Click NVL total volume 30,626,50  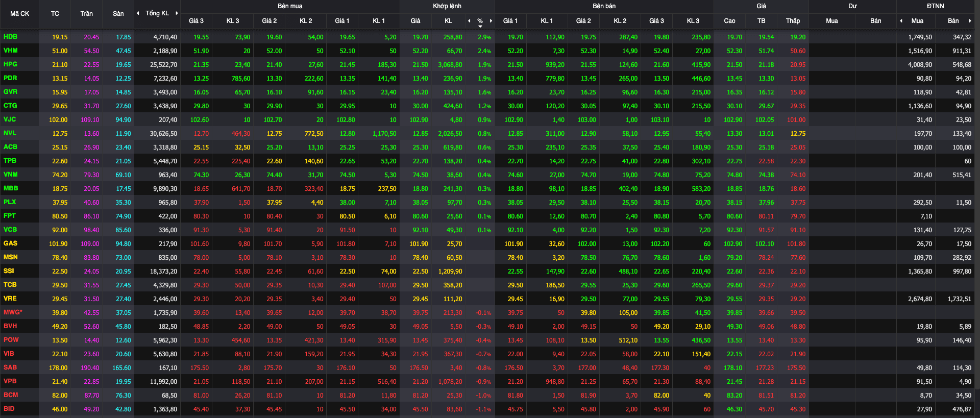[x=163, y=134]
